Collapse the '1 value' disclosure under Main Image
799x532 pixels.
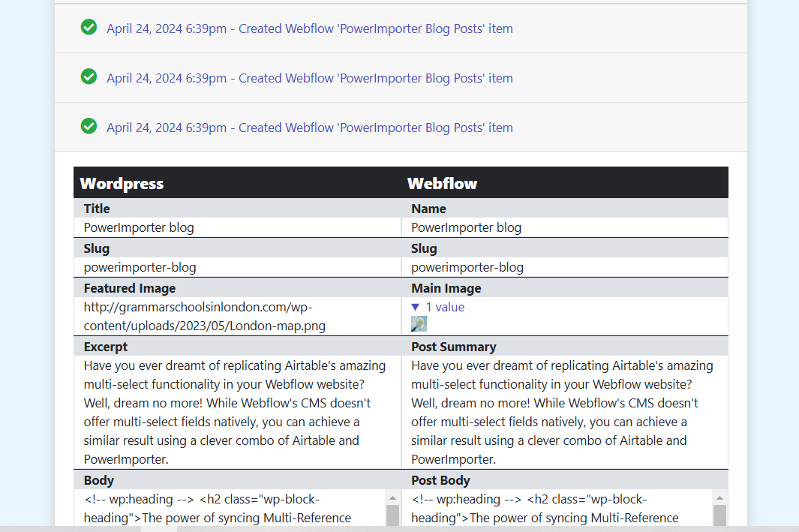point(438,307)
